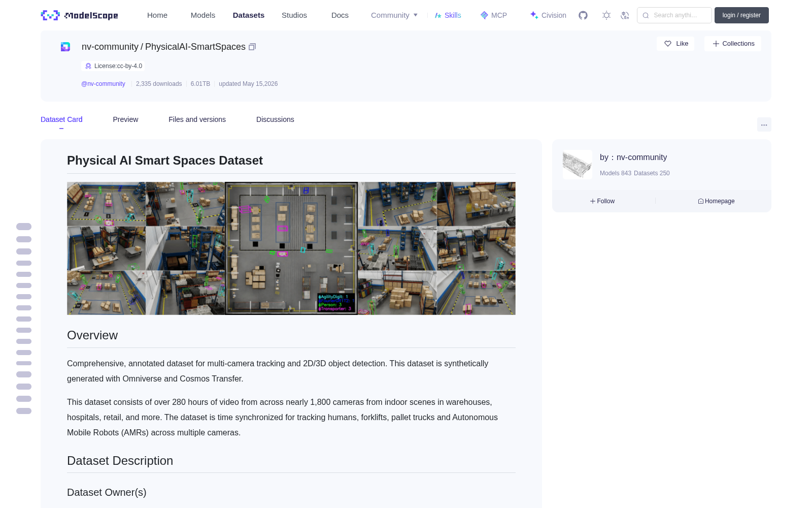Open the Datasets section
The image size is (812, 508).
(x=249, y=15)
